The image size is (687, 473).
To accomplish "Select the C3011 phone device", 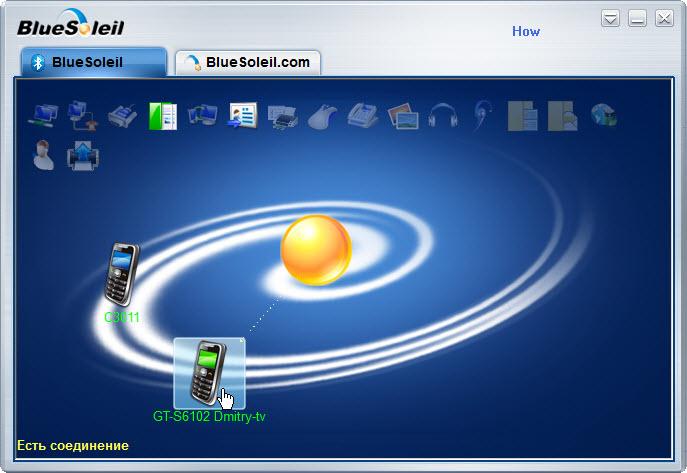I will [x=122, y=274].
